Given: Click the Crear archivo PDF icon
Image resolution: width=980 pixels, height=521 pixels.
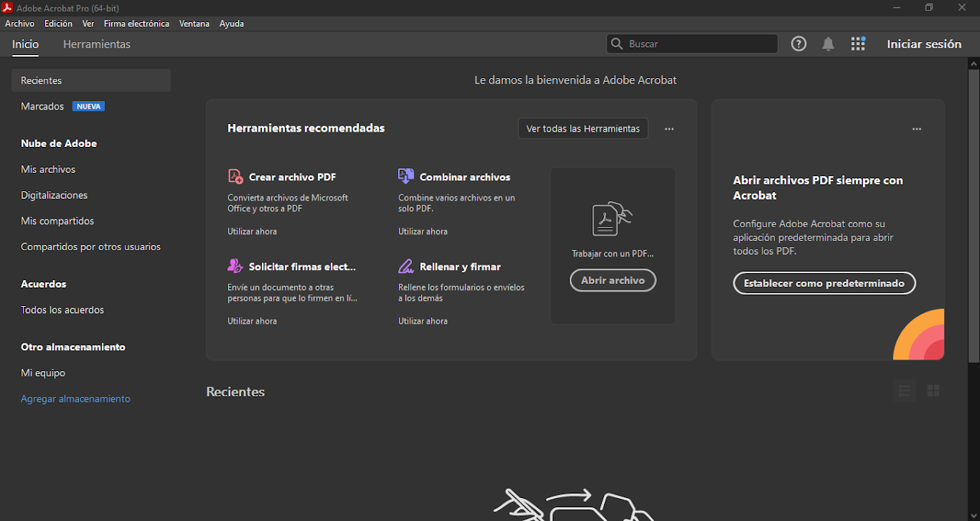Looking at the screenshot, I should [x=236, y=177].
